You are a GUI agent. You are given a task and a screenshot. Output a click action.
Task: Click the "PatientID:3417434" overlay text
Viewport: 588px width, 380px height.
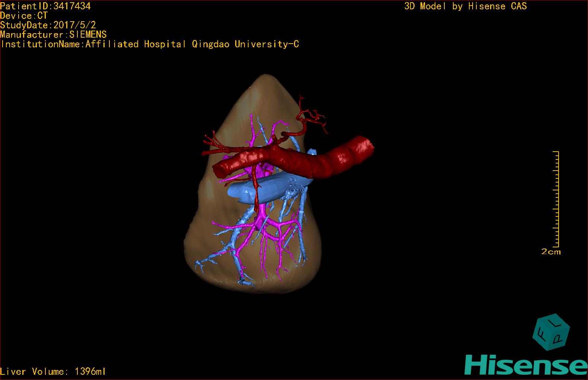(x=45, y=6)
